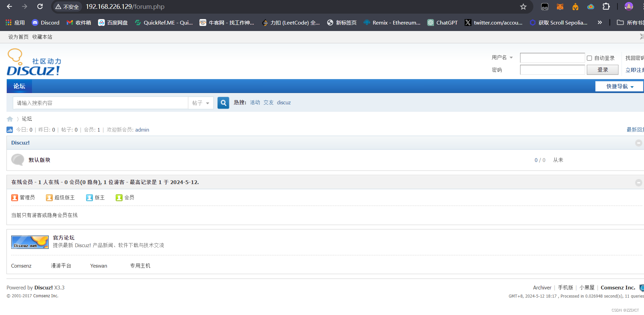Image resolution: width=644 pixels, height=315 pixels.
Task: Click the Discuz.net official forum banner
Action: pos(30,242)
